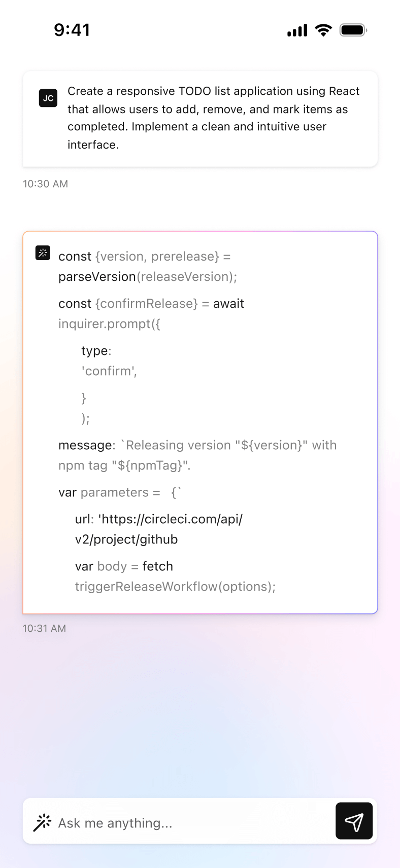Click the JC user avatar
This screenshot has width=400, height=868.
pos(48,98)
